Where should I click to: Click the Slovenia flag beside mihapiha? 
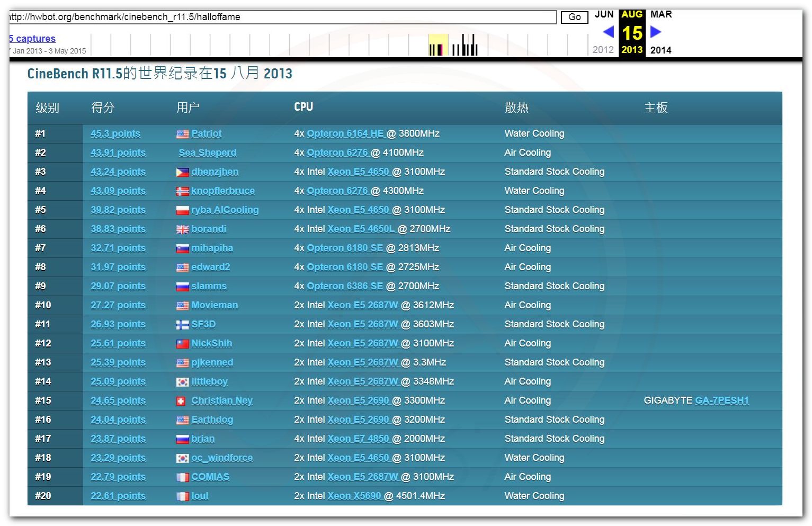[182, 248]
